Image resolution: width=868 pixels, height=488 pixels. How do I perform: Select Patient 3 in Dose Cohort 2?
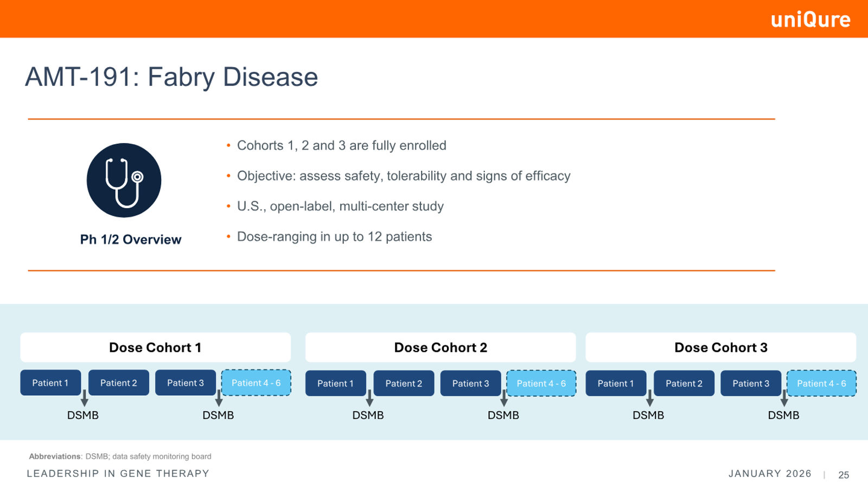(x=470, y=383)
